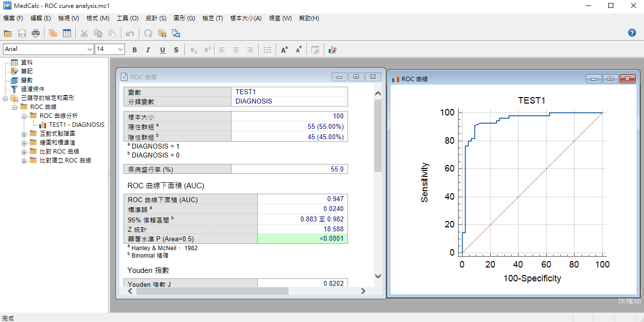Expand the 比對 ROC 曲線 folder

[x=24, y=152]
